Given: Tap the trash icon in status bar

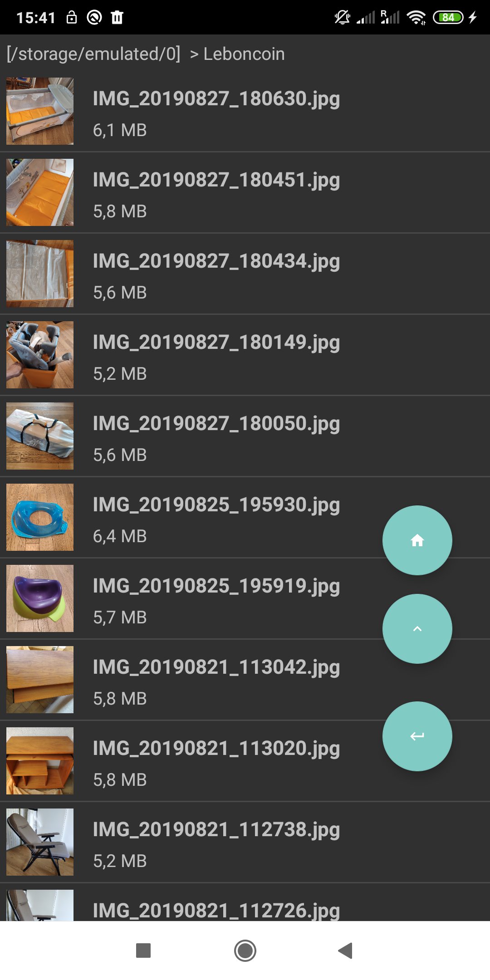Looking at the screenshot, I should 117,18.
